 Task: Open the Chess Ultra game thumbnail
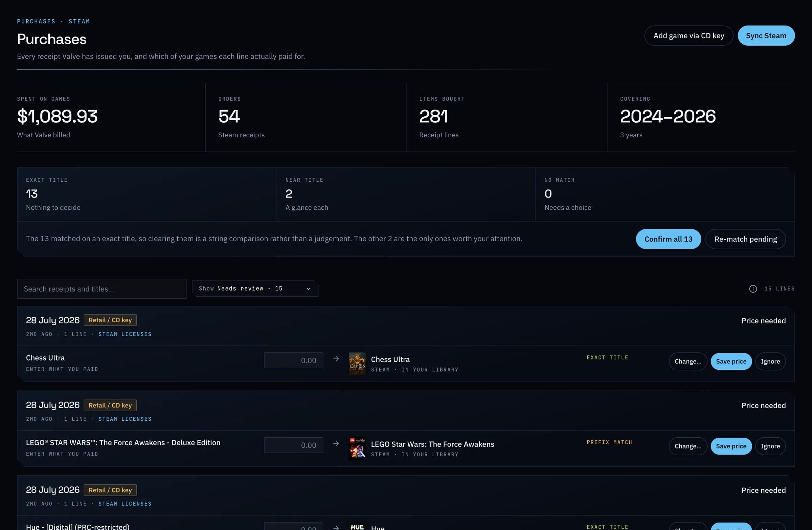357,364
